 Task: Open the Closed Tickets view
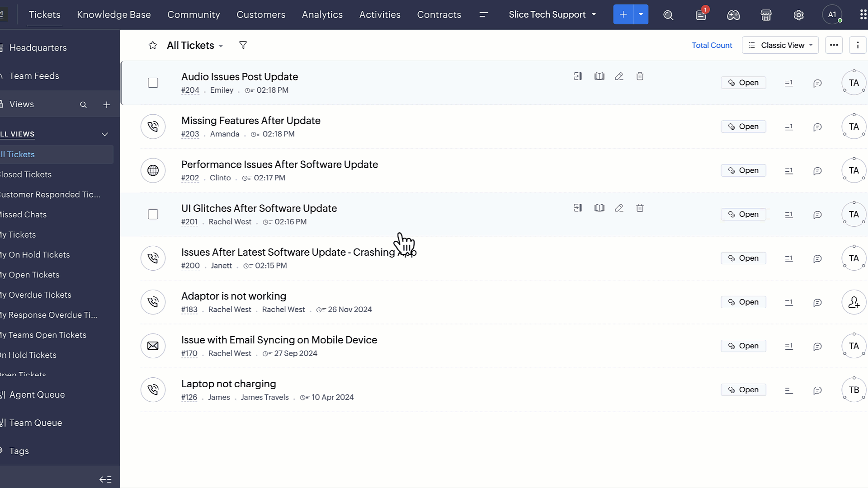(x=26, y=174)
